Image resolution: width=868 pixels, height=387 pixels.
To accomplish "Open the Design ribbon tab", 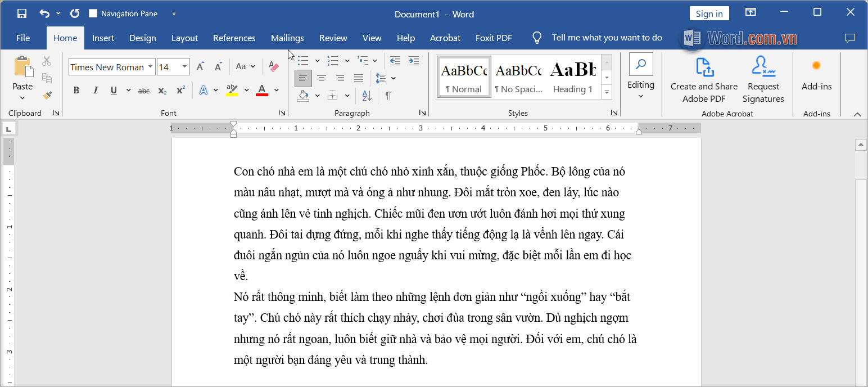I will 142,38.
